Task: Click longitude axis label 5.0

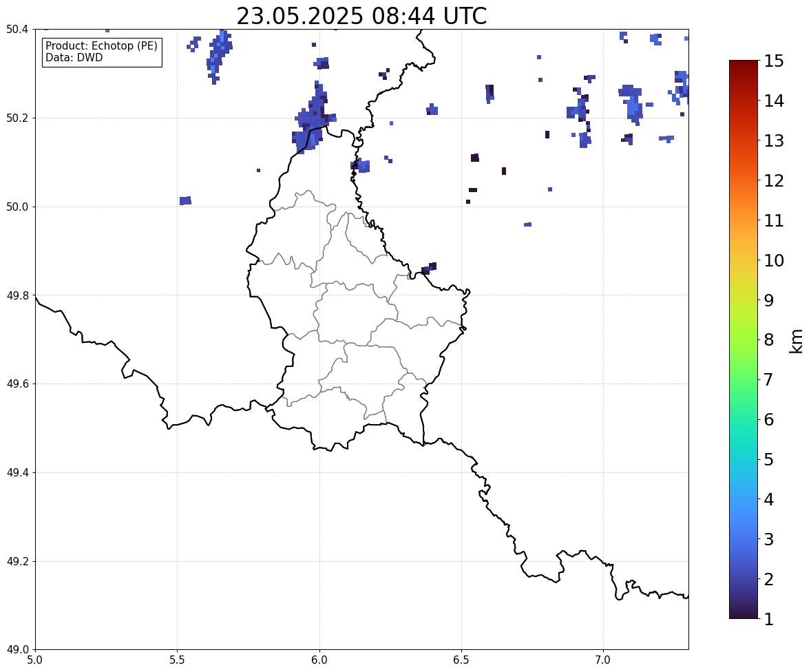Action: click(35, 660)
